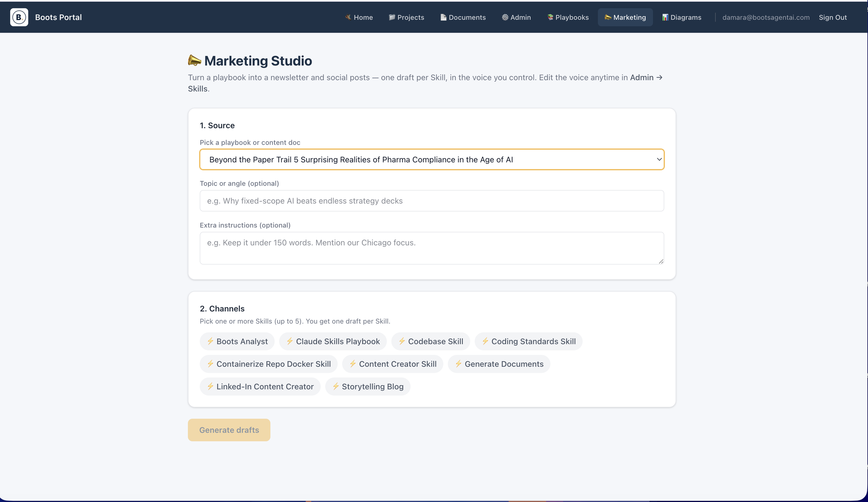Click the lightning icon on Boots Analyst

click(x=210, y=341)
